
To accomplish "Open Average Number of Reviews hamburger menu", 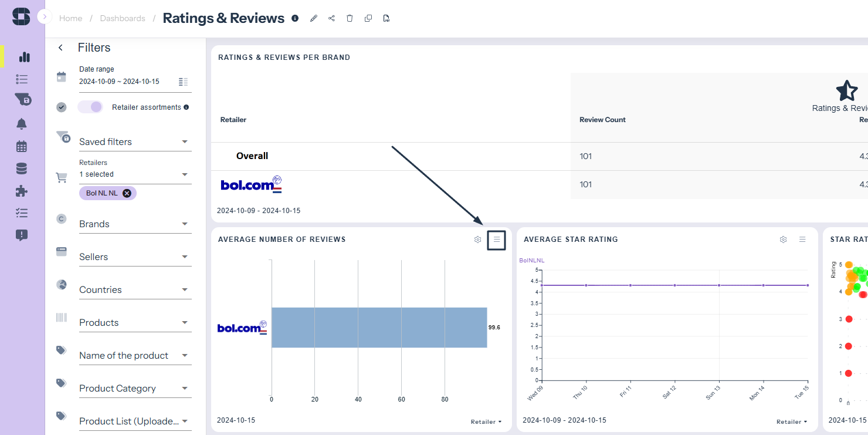I will (x=497, y=240).
